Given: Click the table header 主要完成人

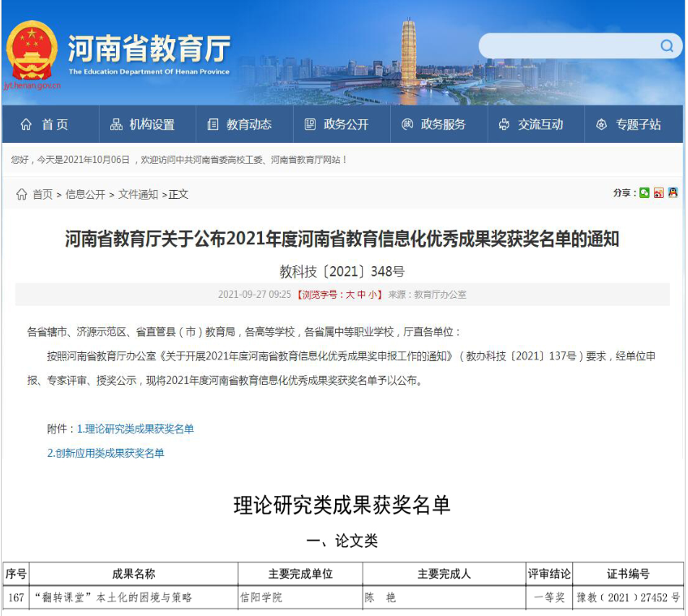Looking at the screenshot, I should 444,574.
